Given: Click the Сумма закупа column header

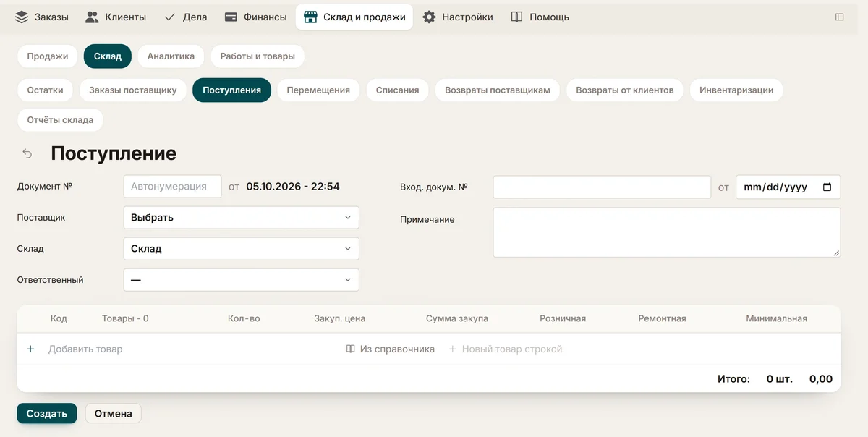Looking at the screenshot, I should (457, 318).
